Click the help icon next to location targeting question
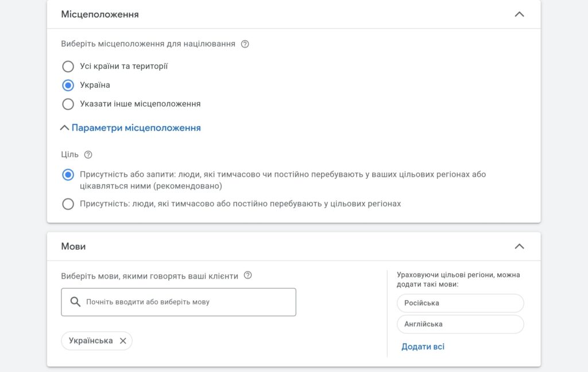Viewport: 588px width, 372px height. pos(246,44)
